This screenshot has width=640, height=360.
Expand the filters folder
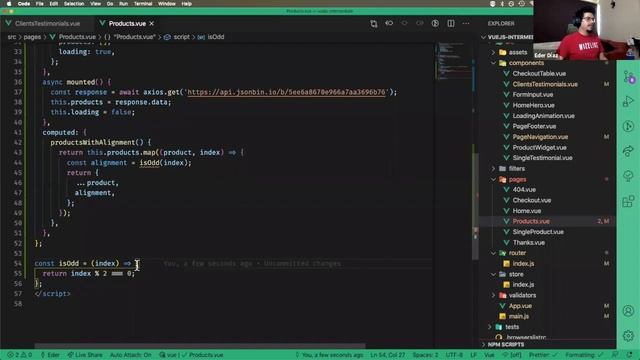[516, 169]
